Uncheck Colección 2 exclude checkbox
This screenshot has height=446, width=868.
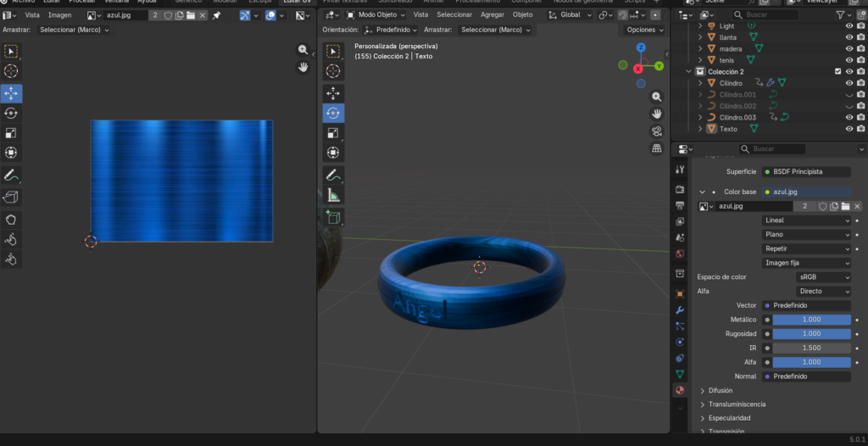point(837,72)
